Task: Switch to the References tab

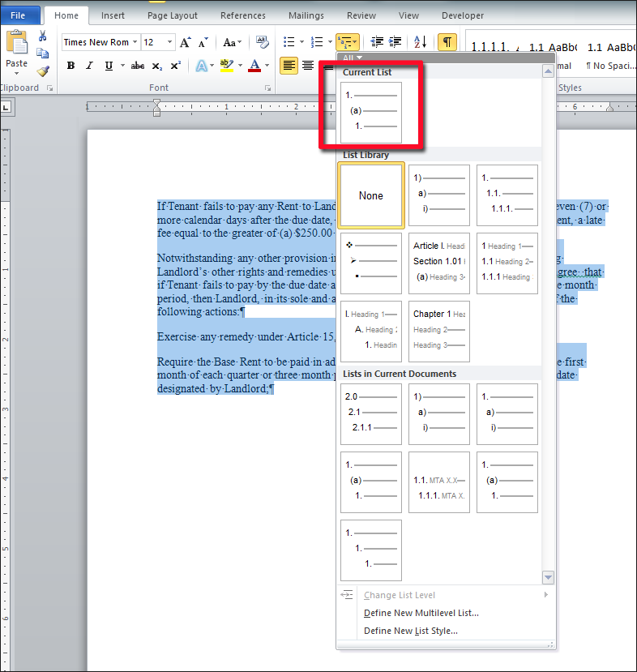Action: 243,15
